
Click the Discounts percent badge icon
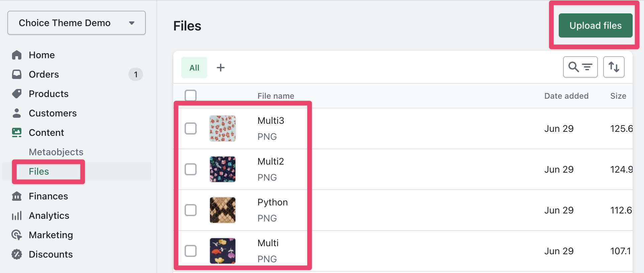(x=17, y=254)
